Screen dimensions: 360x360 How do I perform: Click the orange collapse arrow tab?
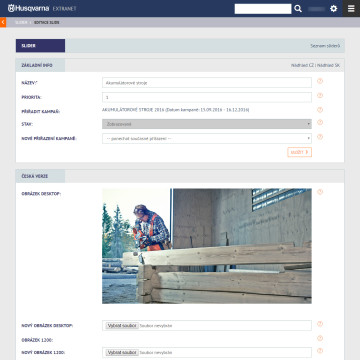[x=3, y=22]
